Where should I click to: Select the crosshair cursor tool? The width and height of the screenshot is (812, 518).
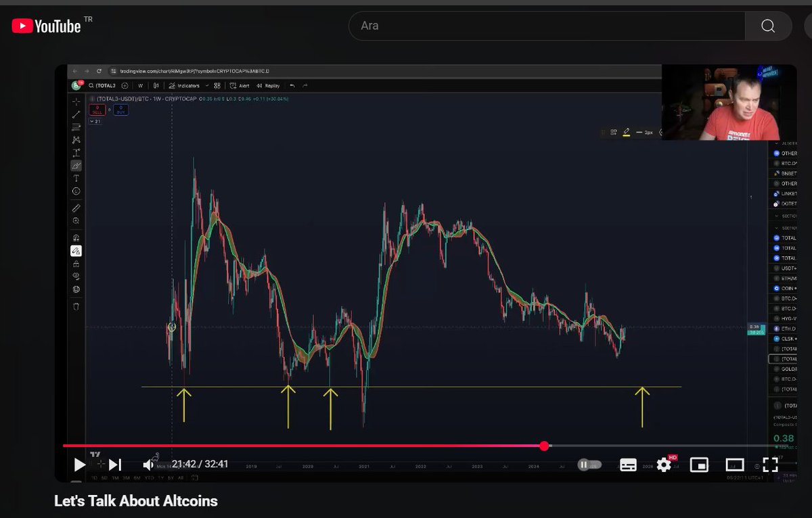[76, 102]
